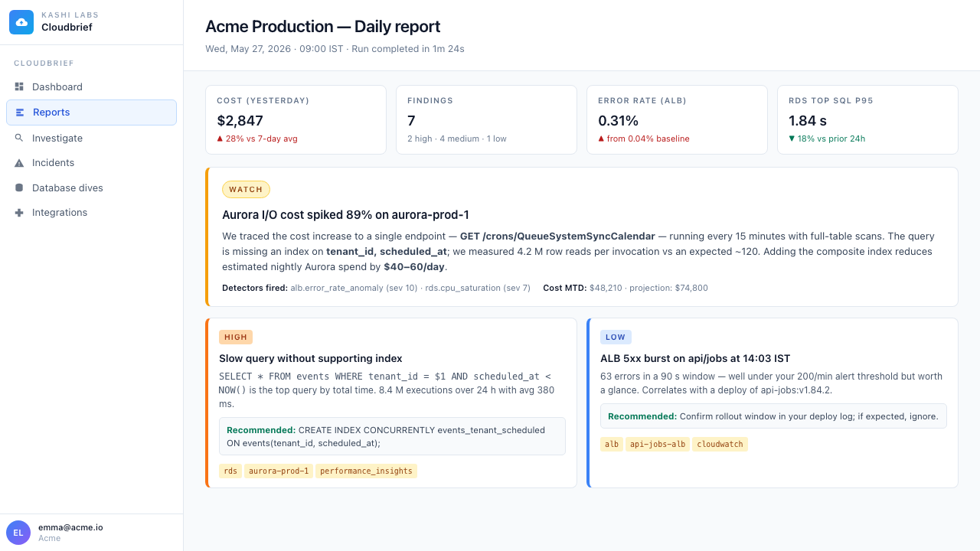Click the Dashboard grid icon
980x551 pixels.
point(19,86)
